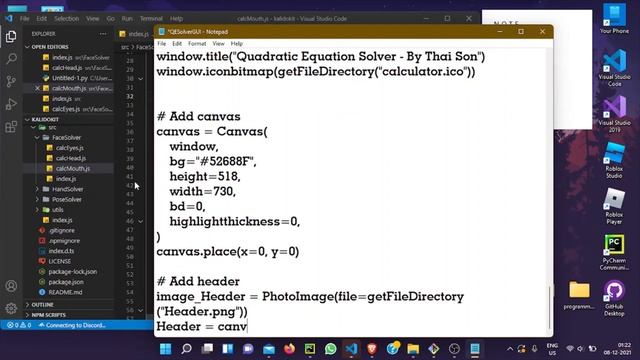This screenshot has height=360, width=640.
Task: Open VS Code Selection menu
Action: pos(67,19)
